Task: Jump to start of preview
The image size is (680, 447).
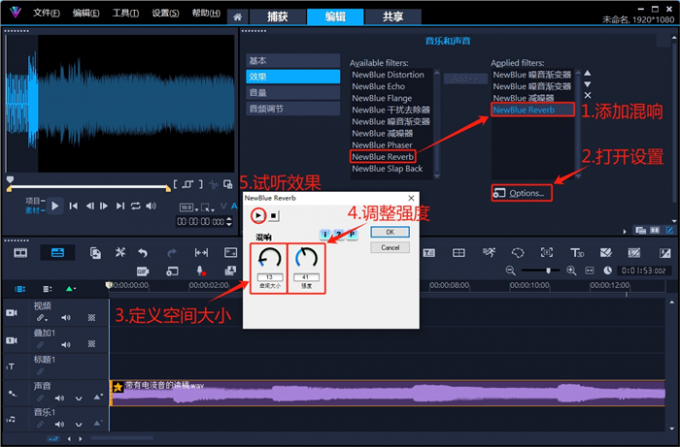Action: (x=73, y=206)
